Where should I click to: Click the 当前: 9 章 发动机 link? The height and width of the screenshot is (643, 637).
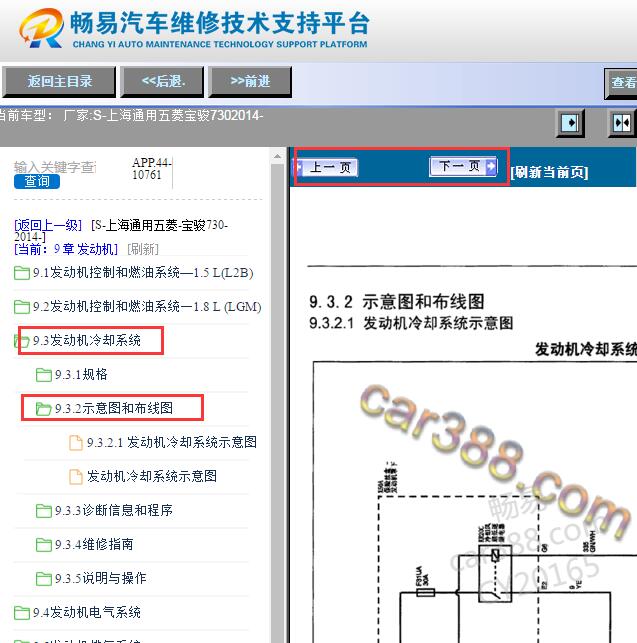[x=66, y=249]
